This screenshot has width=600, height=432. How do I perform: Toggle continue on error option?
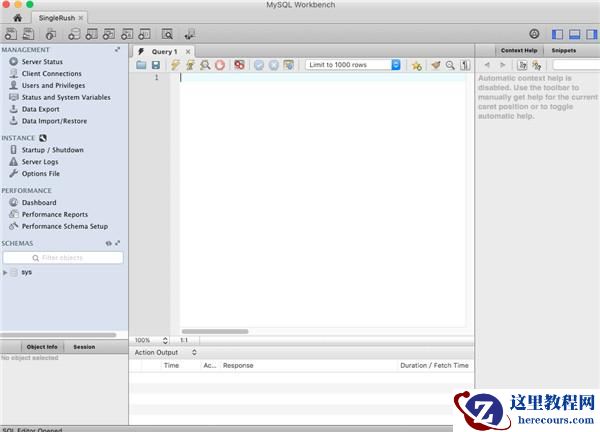click(240, 65)
